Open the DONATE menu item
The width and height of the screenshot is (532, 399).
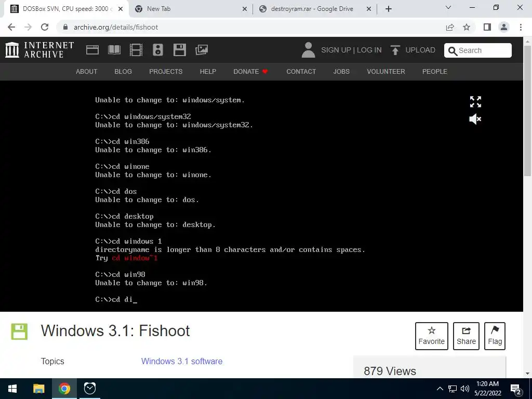coord(251,72)
